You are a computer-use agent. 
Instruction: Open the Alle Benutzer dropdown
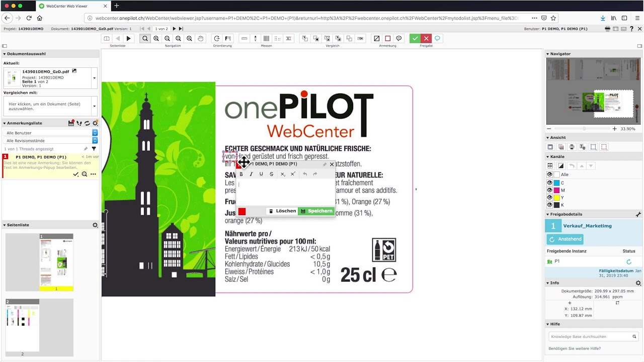tap(50, 133)
